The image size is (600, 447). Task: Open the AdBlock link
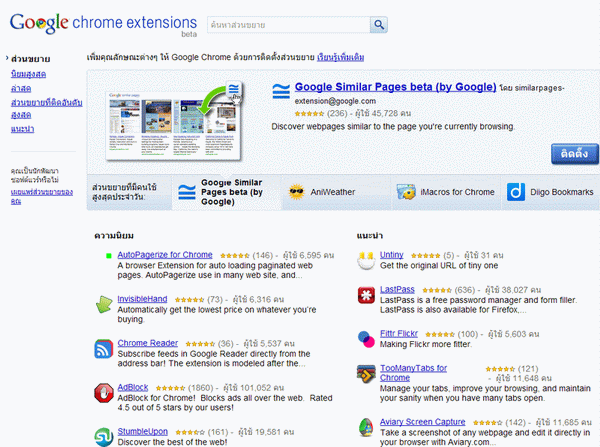tap(133, 387)
